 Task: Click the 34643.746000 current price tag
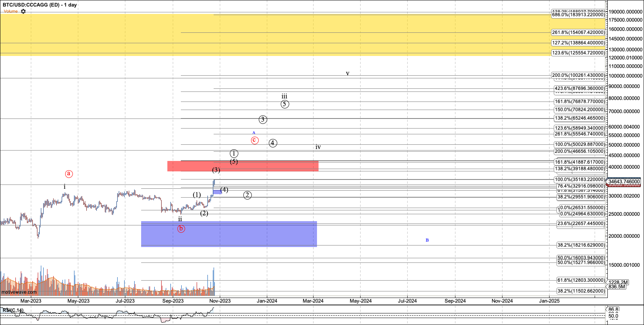(624, 181)
